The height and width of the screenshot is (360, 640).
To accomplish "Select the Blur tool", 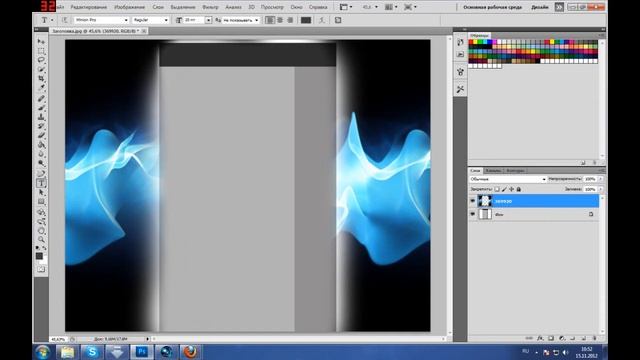I will 41,153.
